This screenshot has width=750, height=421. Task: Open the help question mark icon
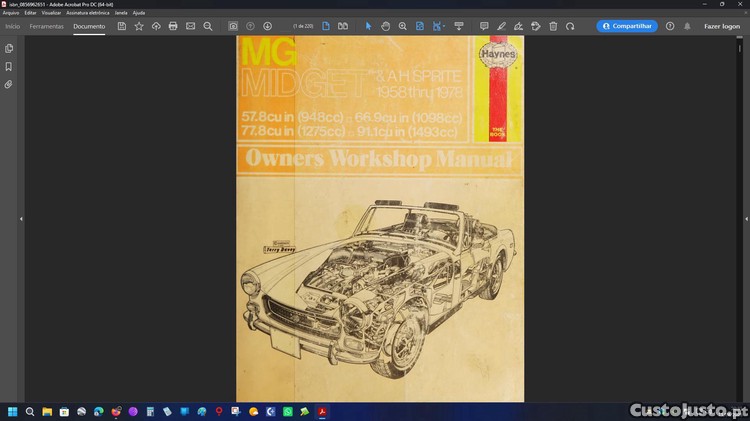[670, 26]
